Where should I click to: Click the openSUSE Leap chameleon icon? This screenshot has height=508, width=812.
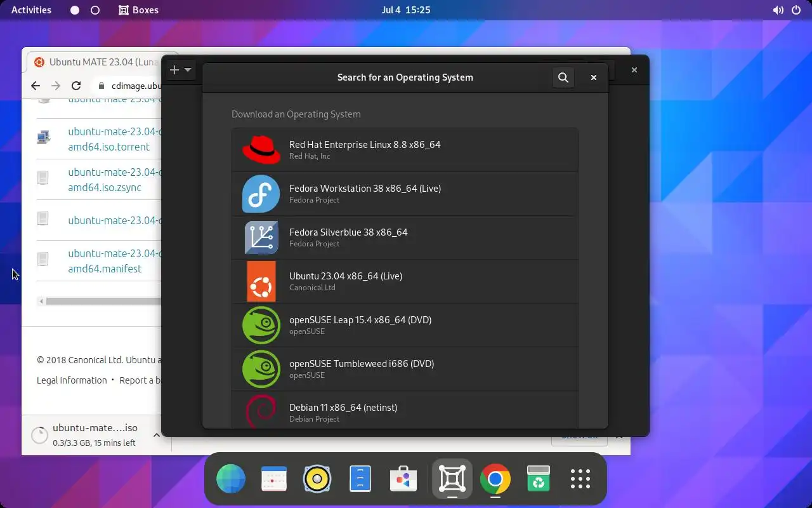tap(261, 325)
